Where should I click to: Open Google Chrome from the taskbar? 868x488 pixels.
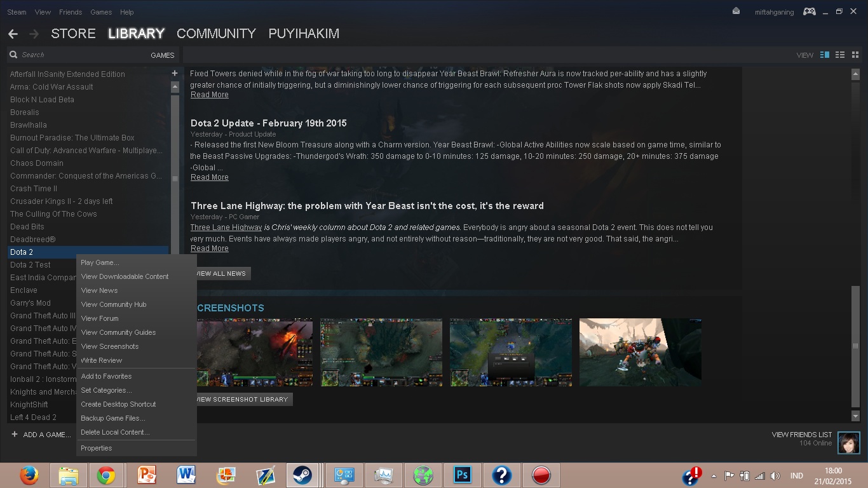[x=106, y=475]
